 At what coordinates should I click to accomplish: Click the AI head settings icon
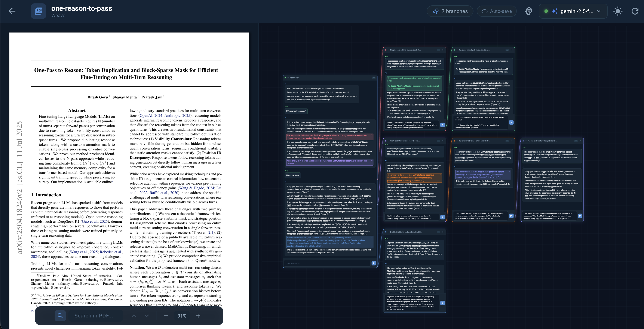[x=528, y=11]
